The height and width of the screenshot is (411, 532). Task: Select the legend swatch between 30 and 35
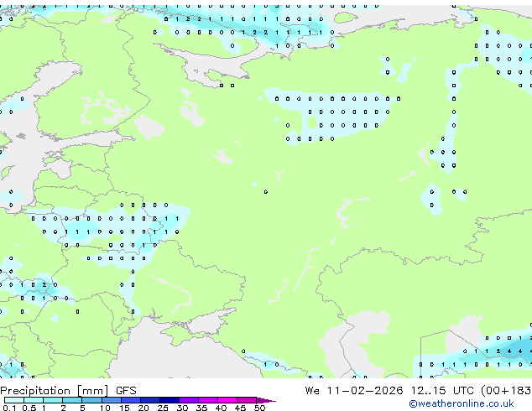click(188, 400)
